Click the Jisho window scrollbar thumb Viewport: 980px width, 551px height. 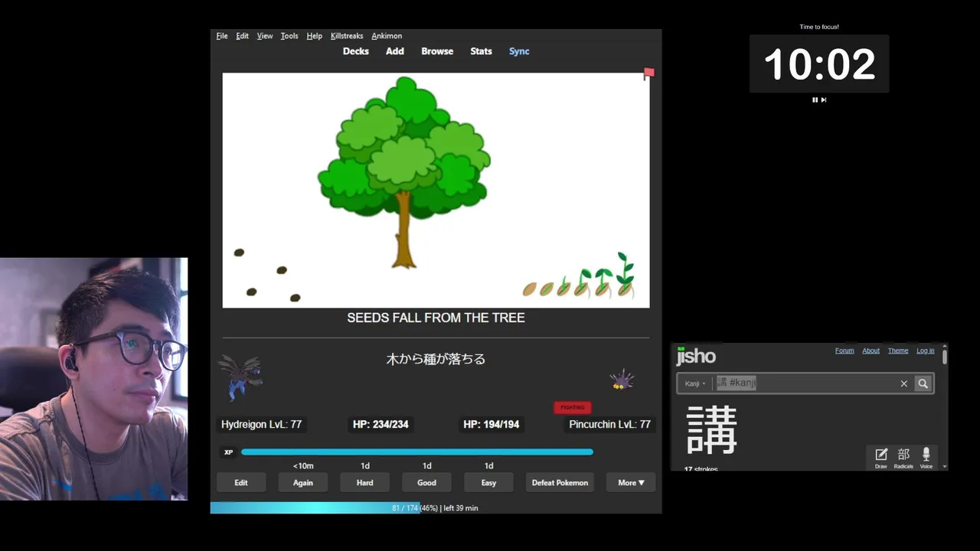(x=945, y=357)
